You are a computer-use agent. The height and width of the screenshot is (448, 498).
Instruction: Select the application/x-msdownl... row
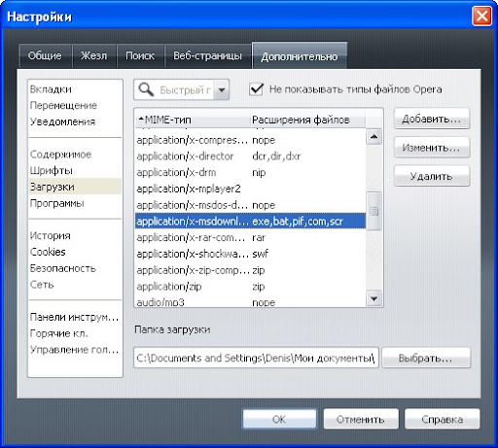250,222
